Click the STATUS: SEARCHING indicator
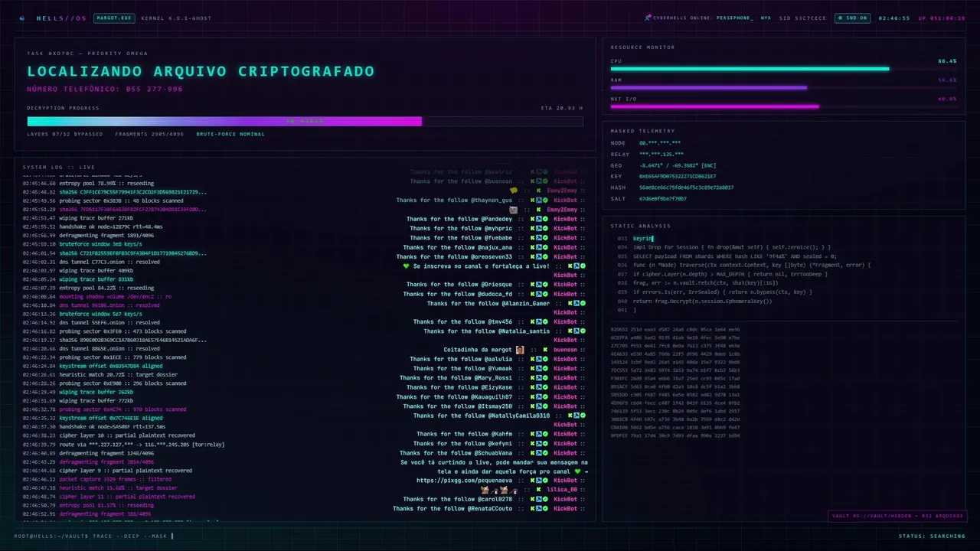Image resolution: width=980 pixels, height=551 pixels. (932, 536)
